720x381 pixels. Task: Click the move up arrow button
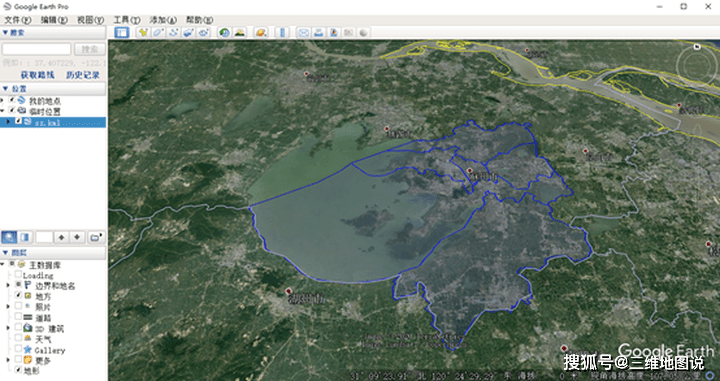tap(62, 237)
